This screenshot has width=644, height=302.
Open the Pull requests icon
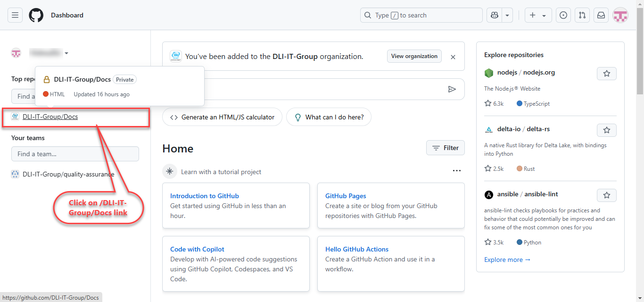tap(582, 15)
